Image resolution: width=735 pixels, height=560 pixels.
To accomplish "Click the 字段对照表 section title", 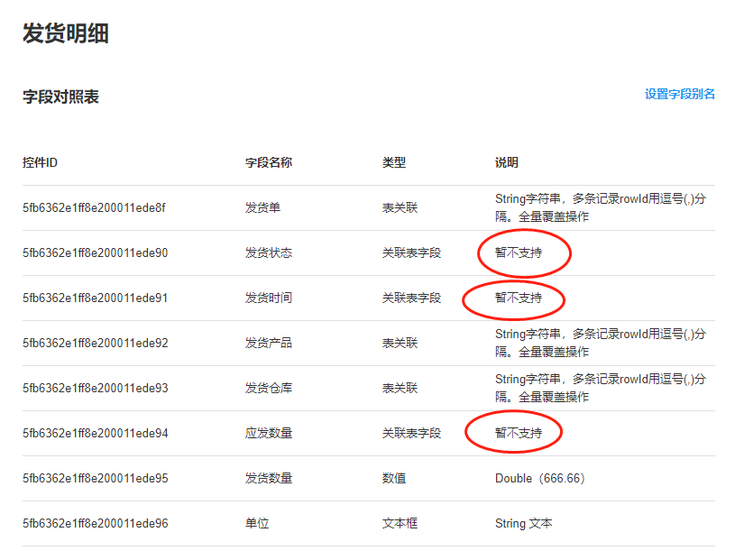I will click(61, 97).
